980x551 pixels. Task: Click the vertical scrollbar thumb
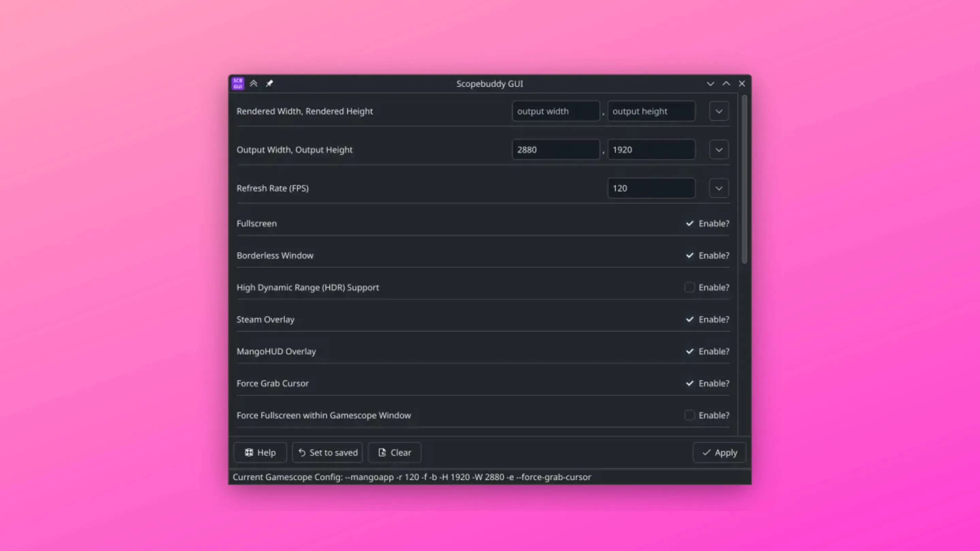745,179
